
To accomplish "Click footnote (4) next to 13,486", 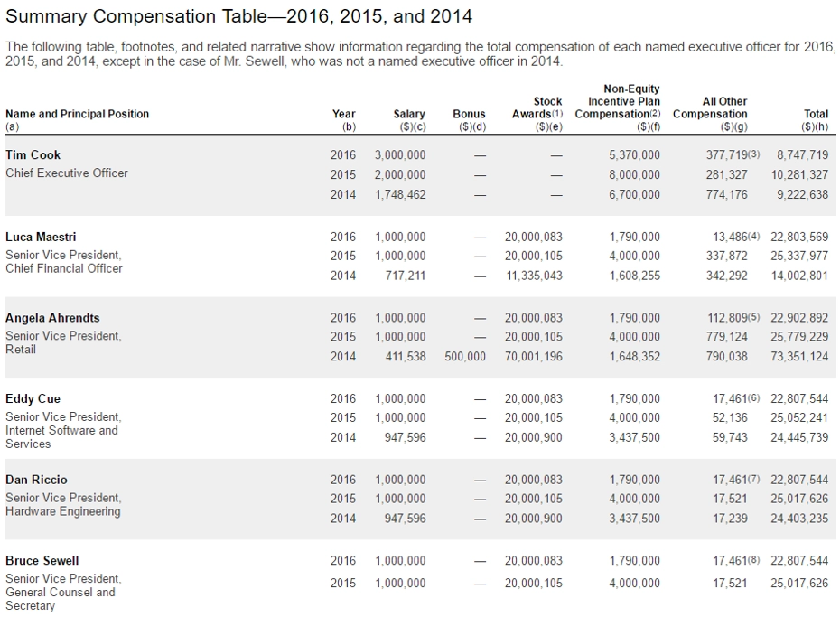I will tap(754, 236).
